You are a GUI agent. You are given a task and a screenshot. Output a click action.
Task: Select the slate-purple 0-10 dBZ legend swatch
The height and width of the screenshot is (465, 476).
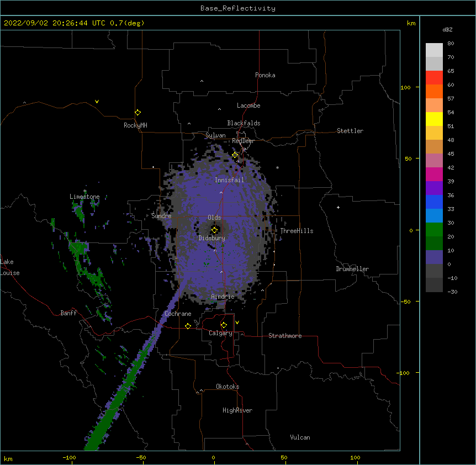pyautogui.click(x=434, y=257)
